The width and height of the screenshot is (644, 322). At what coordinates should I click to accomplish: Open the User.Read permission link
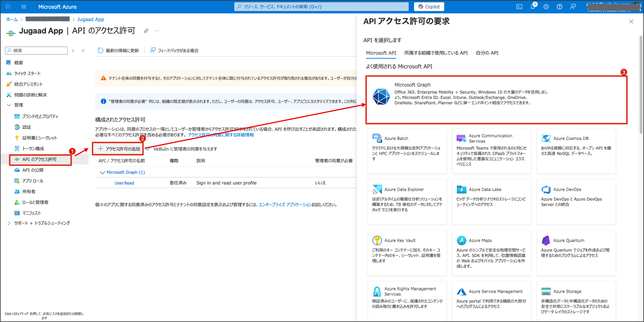coord(124,183)
